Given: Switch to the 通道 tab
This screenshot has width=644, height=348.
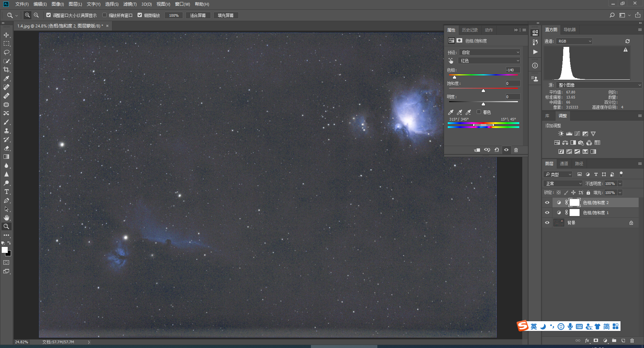Looking at the screenshot, I should [x=564, y=164].
